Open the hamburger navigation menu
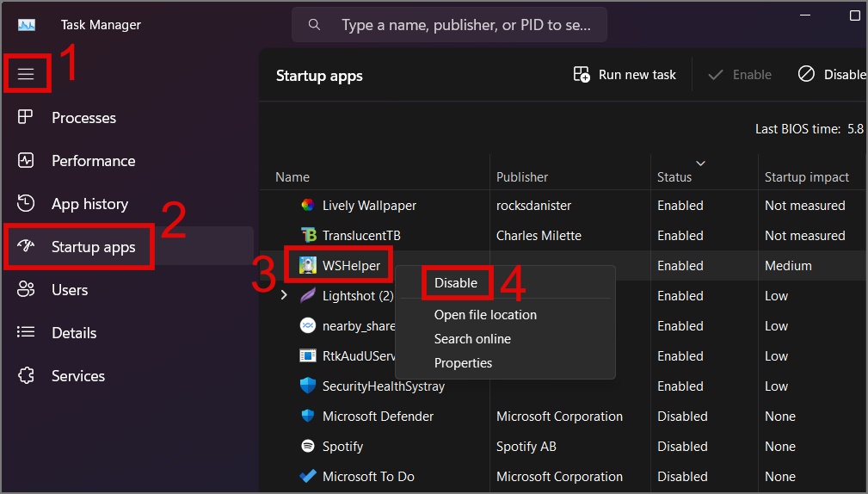The image size is (868, 494). pos(26,74)
